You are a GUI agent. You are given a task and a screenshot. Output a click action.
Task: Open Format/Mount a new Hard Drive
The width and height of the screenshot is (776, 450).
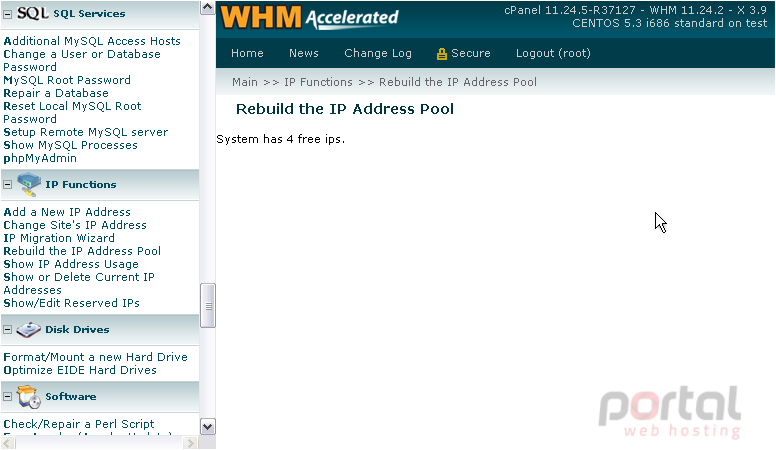tap(95, 357)
